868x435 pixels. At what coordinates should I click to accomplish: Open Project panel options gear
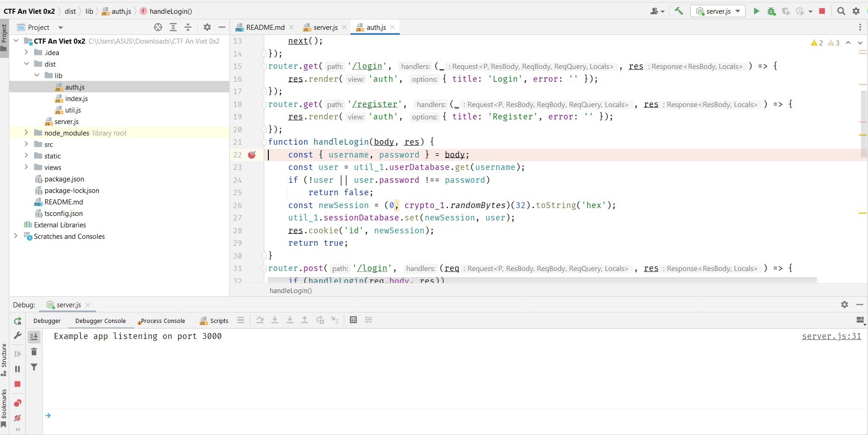207,27
